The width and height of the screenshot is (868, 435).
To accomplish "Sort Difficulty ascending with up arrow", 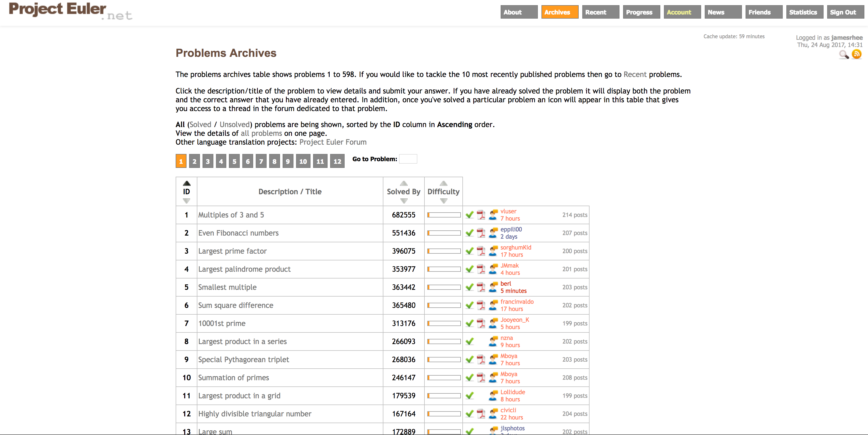I will click(444, 183).
